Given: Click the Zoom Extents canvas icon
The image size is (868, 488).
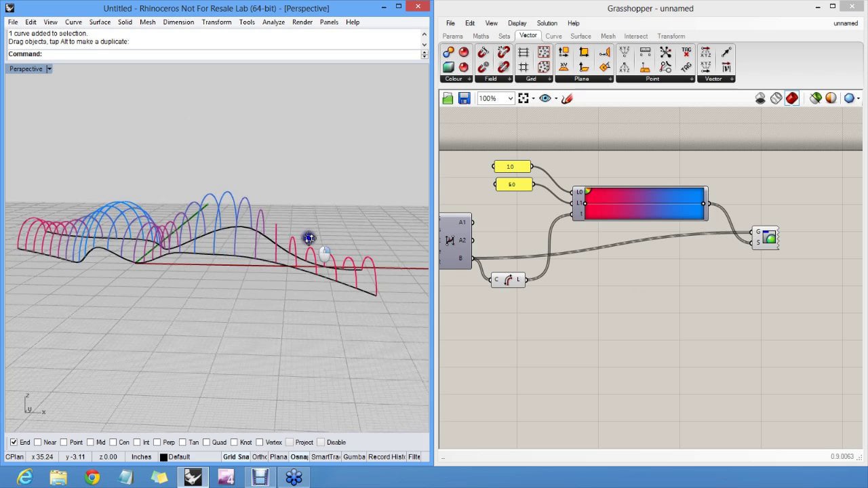Looking at the screenshot, I should tap(524, 99).
